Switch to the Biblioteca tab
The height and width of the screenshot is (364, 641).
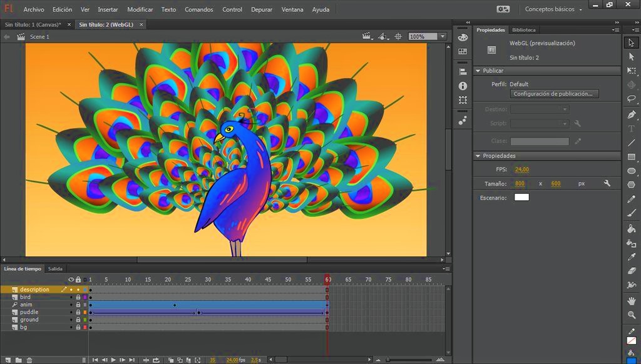tap(525, 29)
